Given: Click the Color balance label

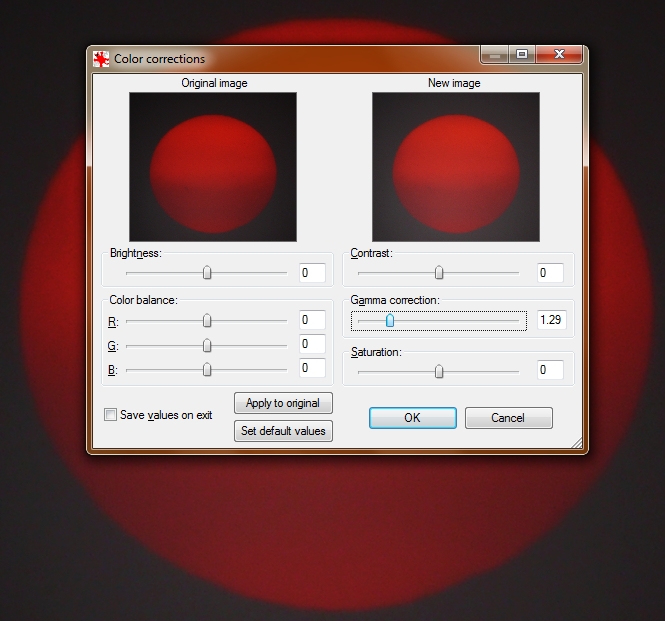Looking at the screenshot, I should 143,300.
